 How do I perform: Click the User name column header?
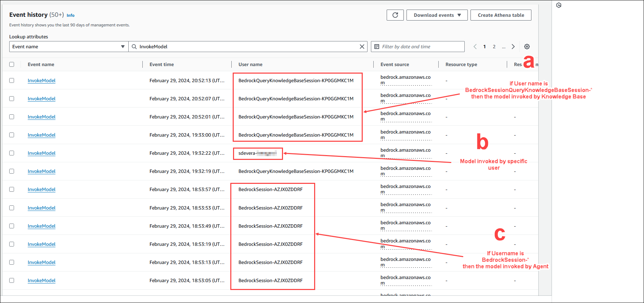coord(250,64)
